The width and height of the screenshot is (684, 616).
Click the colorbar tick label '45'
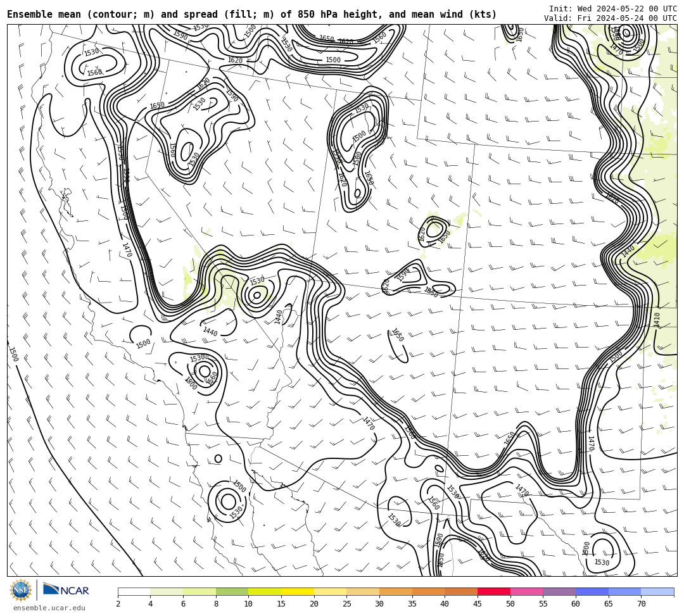pyautogui.click(x=478, y=604)
